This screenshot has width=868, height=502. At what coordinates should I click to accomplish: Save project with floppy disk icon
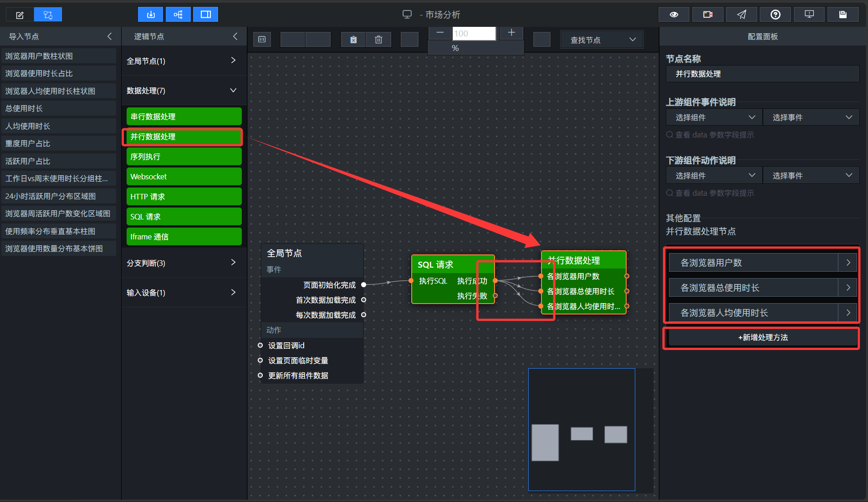coord(843,15)
